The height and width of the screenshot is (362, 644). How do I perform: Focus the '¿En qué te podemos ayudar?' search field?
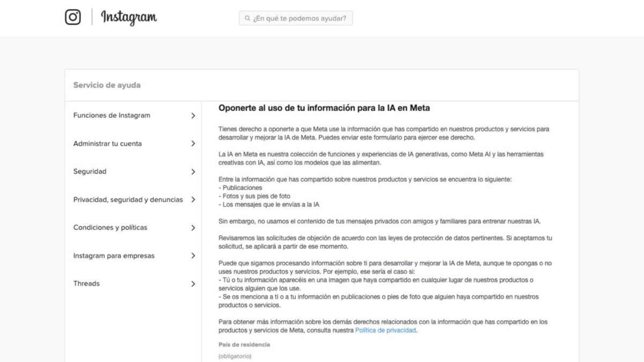(x=296, y=18)
